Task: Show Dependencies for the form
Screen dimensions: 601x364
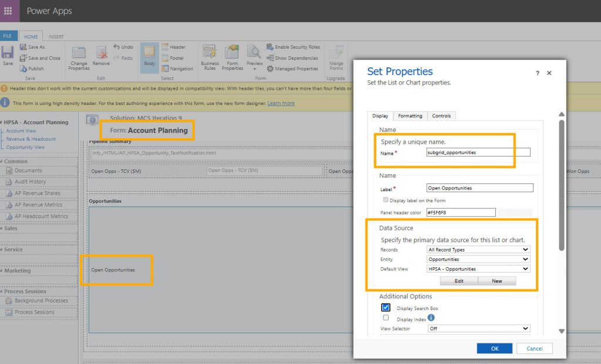Action: coord(292,58)
